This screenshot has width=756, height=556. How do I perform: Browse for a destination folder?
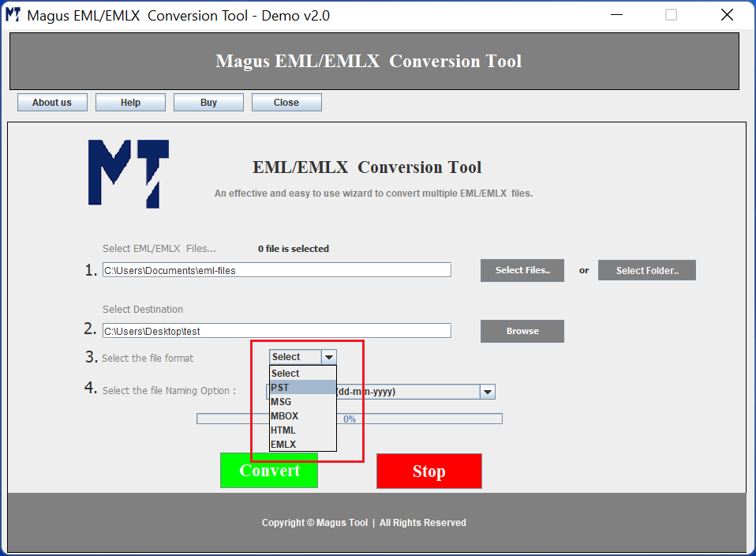click(x=522, y=331)
